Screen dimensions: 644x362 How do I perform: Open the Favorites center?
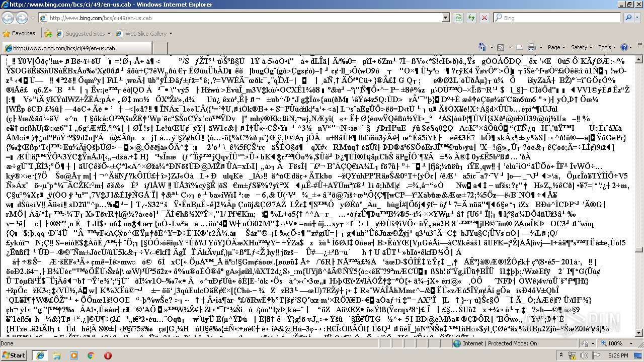click(19, 33)
